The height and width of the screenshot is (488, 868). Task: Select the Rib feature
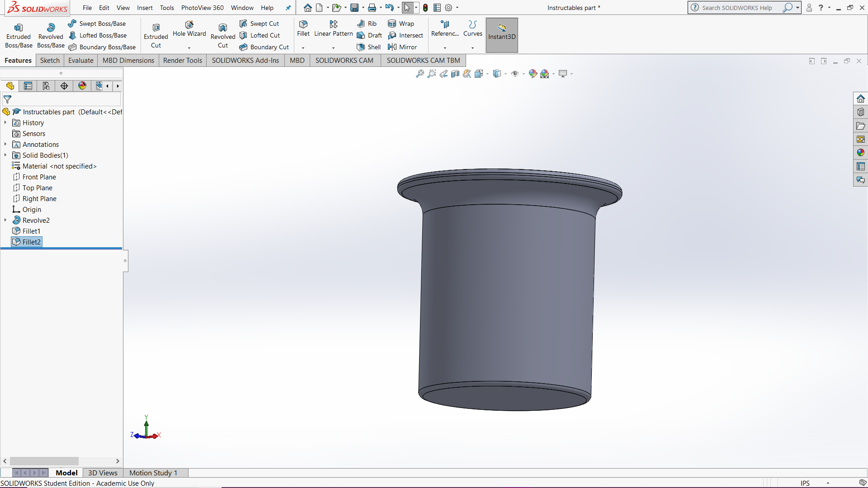click(x=367, y=23)
